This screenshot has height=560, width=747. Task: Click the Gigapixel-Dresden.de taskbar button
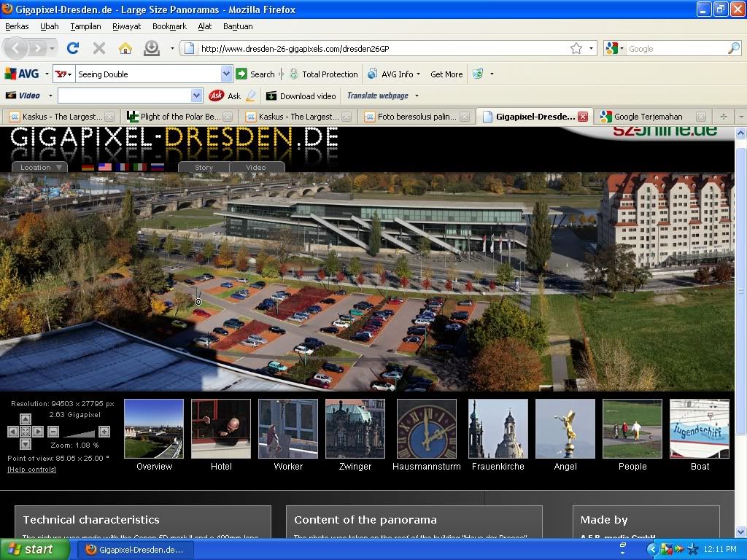(x=135, y=550)
